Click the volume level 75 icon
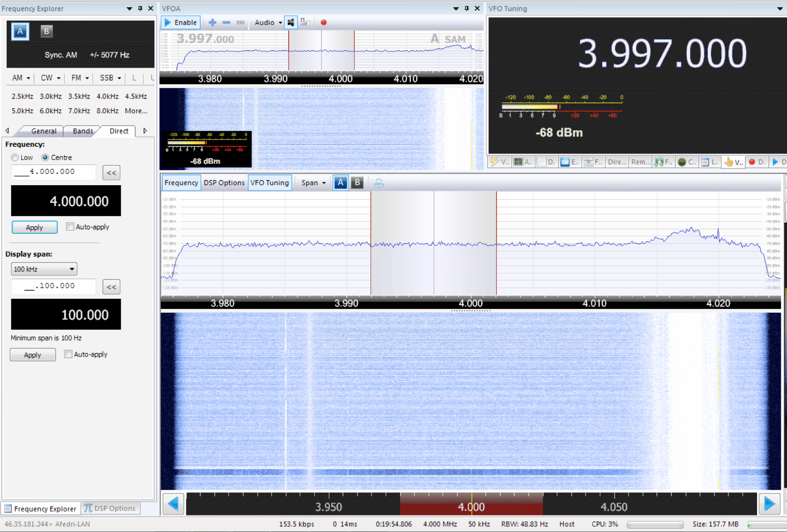787x532 pixels. pyautogui.click(x=305, y=22)
